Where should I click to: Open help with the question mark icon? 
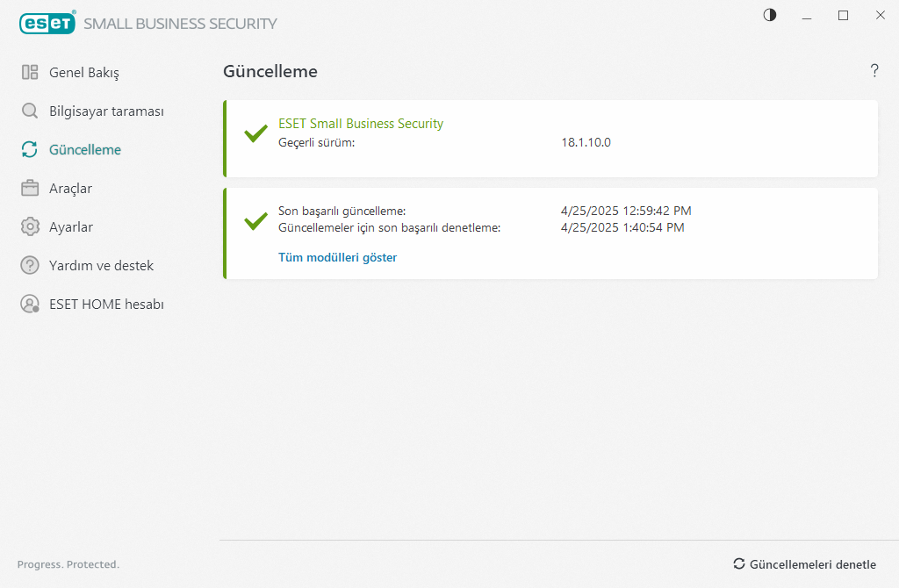874,71
